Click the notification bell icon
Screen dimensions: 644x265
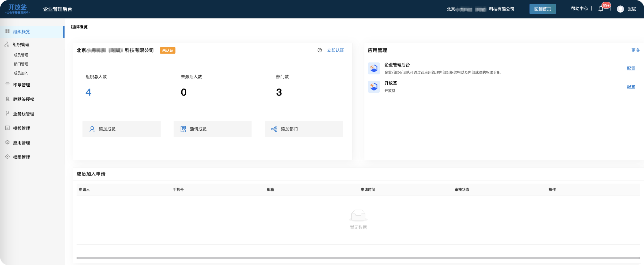point(600,9)
